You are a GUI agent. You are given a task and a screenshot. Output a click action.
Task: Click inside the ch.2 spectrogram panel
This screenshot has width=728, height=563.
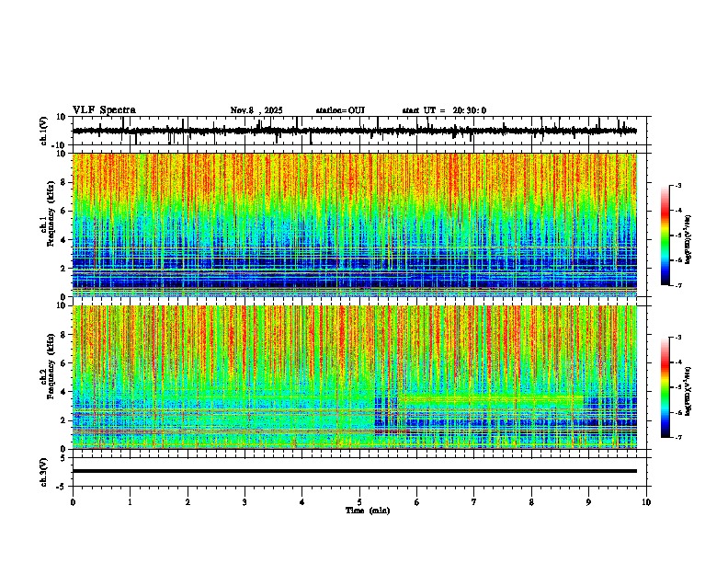355,377
